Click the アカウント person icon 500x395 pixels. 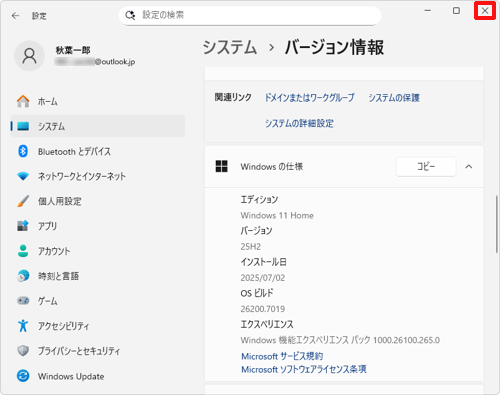(23, 251)
